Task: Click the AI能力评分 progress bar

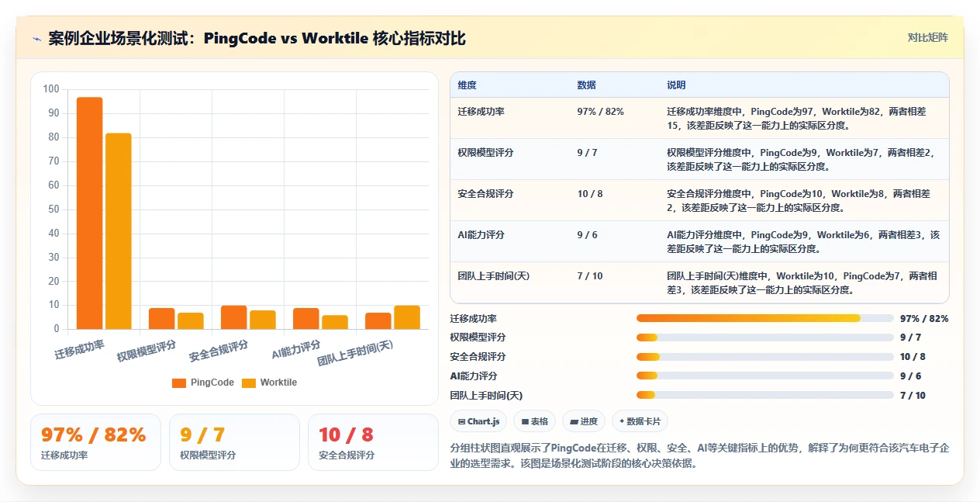Action: 765,376
